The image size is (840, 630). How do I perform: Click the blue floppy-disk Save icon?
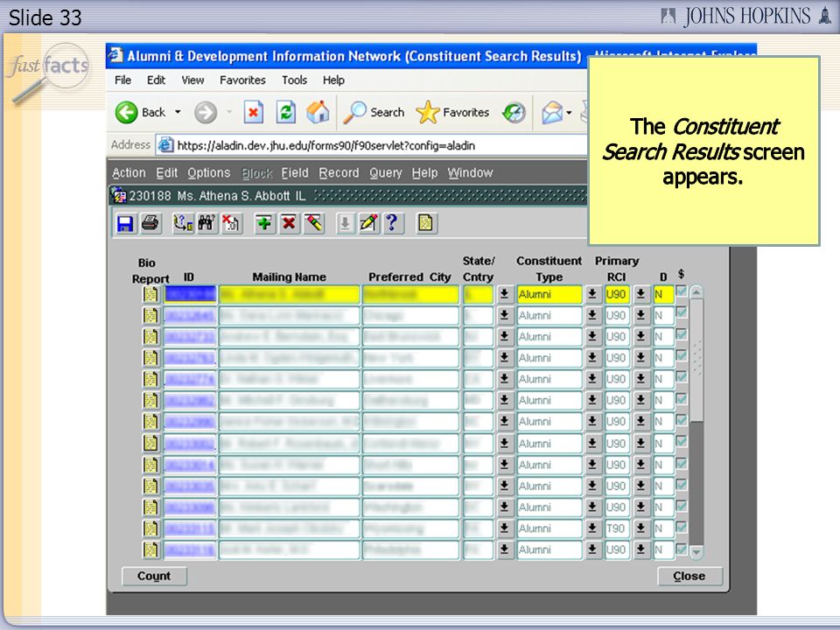[125, 223]
